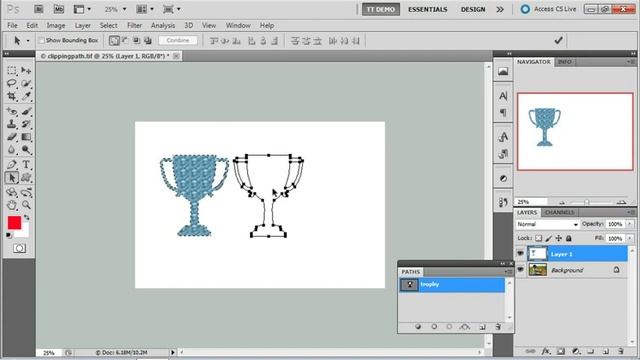Reset default foreground and background colors
640x360 pixels.
point(9,235)
